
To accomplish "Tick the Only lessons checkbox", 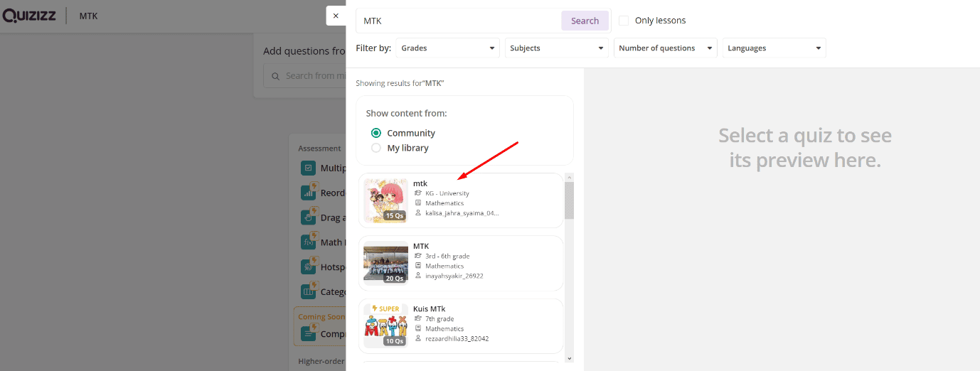I will click(624, 21).
